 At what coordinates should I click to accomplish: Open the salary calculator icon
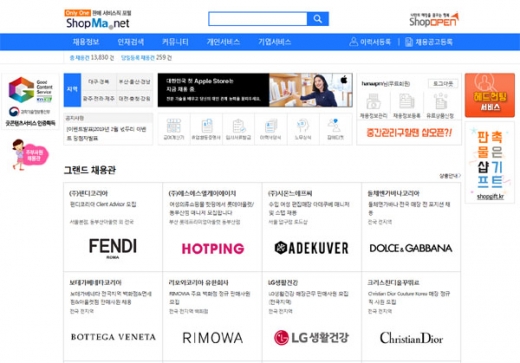174,129
